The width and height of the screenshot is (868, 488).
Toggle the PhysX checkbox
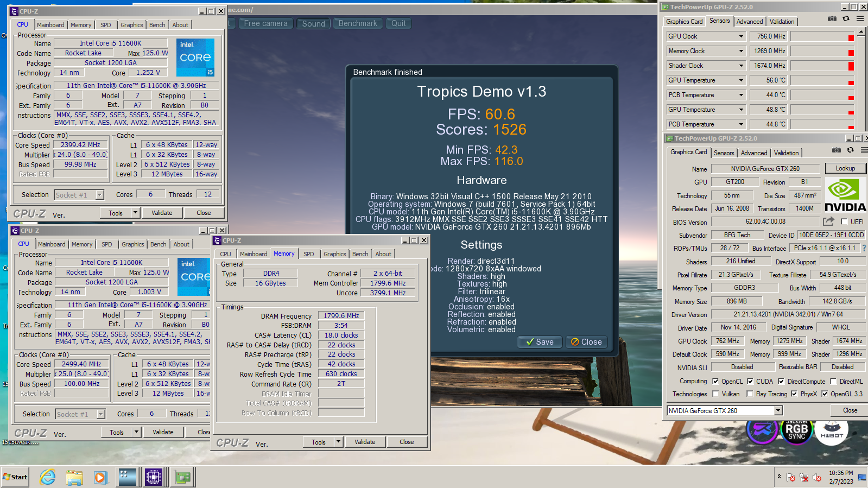click(x=794, y=394)
